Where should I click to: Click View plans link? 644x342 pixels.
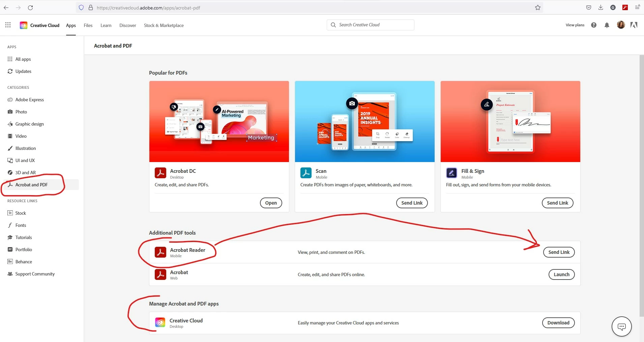[575, 25]
